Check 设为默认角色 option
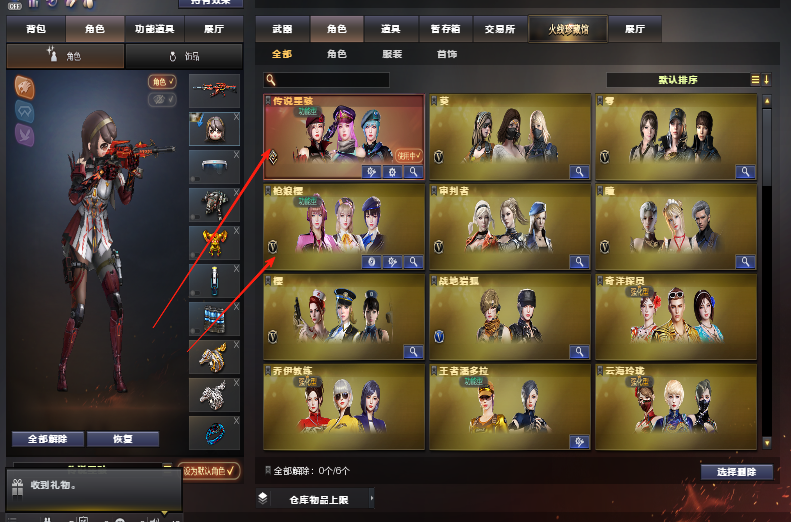791x522 pixels. pos(209,471)
